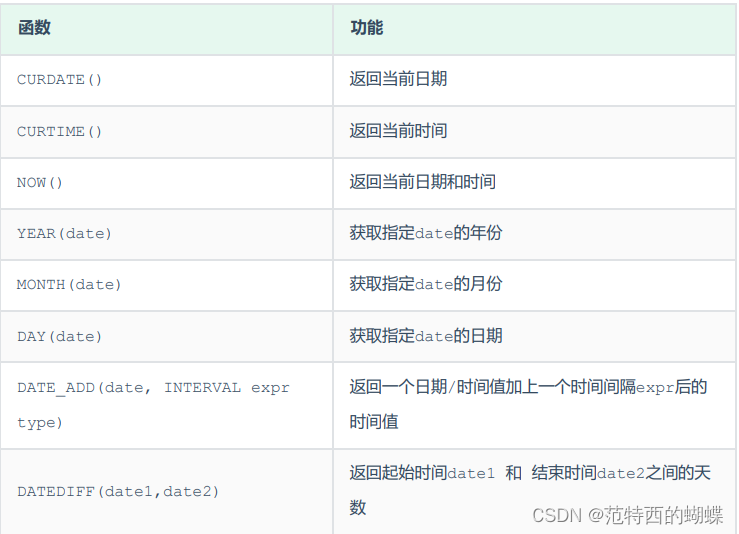Select the NOW() function cell

167,184
